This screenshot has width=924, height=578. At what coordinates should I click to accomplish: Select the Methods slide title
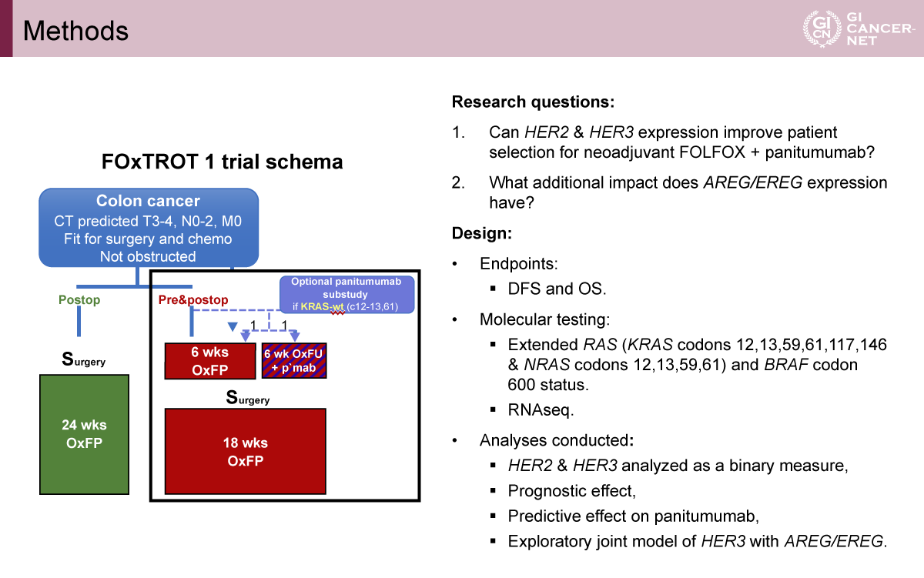75,30
